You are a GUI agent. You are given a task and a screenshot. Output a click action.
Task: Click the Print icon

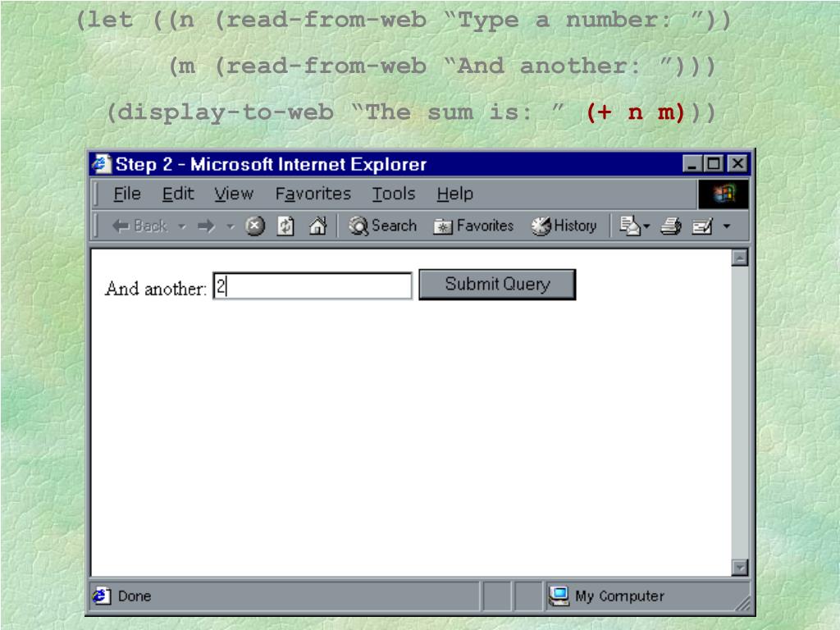coord(670,226)
